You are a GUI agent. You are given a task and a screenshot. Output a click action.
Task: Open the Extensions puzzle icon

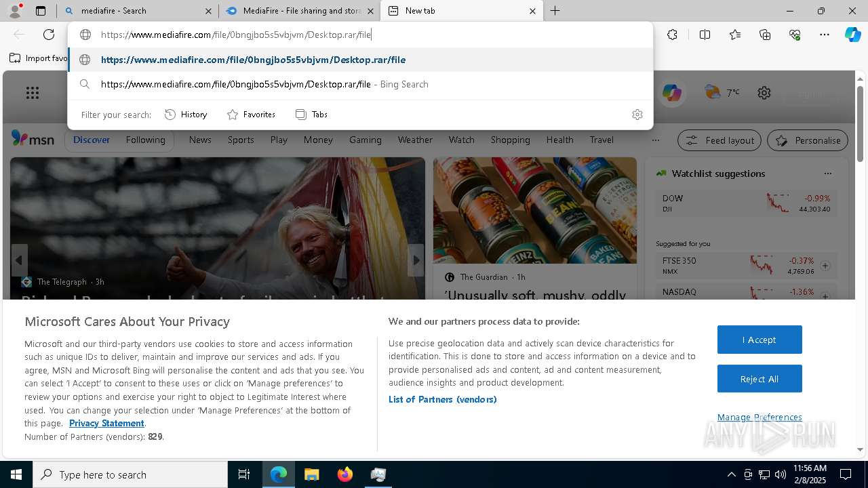tap(672, 35)
